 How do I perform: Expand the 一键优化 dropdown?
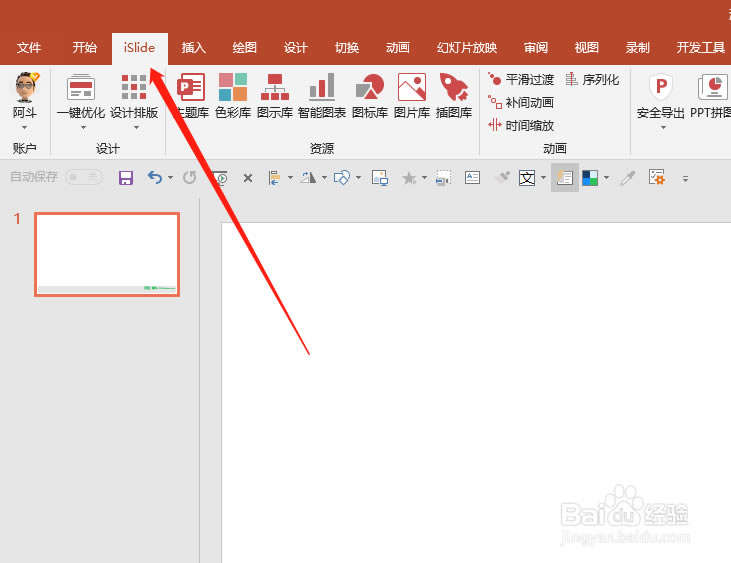click(x=81, y=127)
